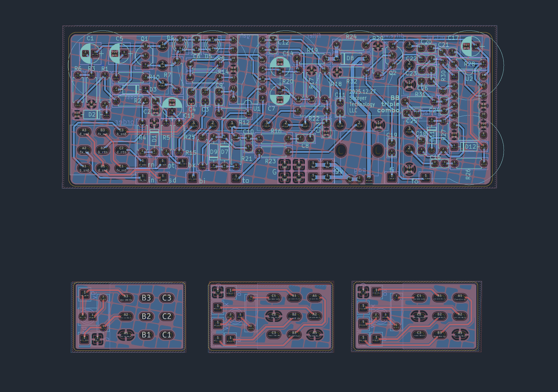Click the Shroyer Technology LLC silkscreen text
This screenshot has height=392, width=558.
click(x=362, y=104)
